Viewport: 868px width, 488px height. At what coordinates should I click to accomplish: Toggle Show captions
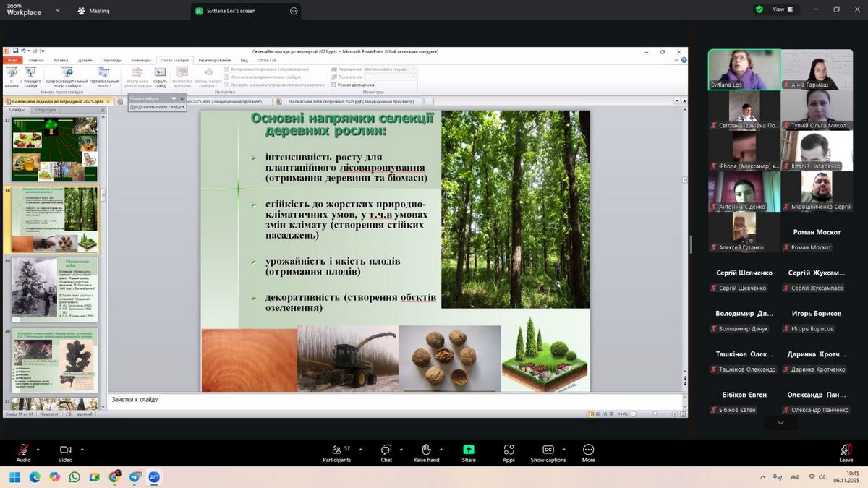point(548,450)
